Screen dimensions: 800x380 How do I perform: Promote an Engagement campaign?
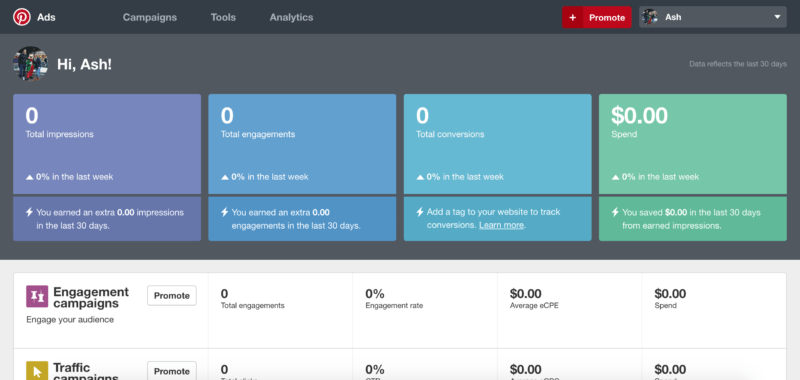pos(172,295)
